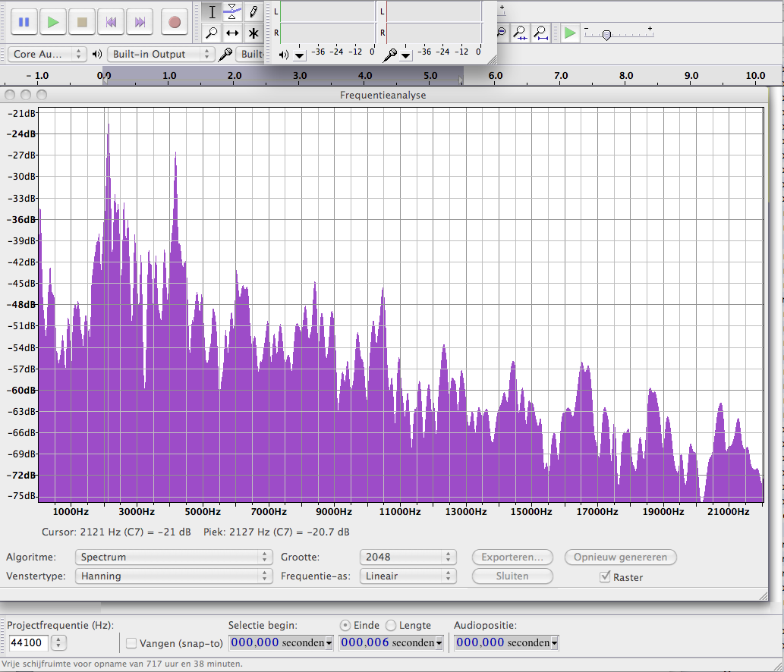This screenshot has height=672, width=784.
Task: Open the Algoritme Spectrum dropdown
Action: pyautogui.click(x=173, y=557)
